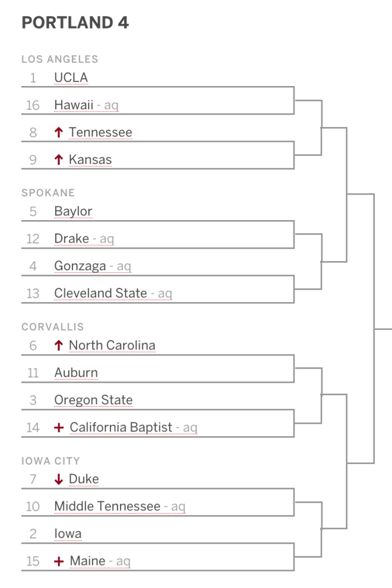Select Middle Tennessee team link
This screenshot has height=588, width=392.
click(108, 507)
